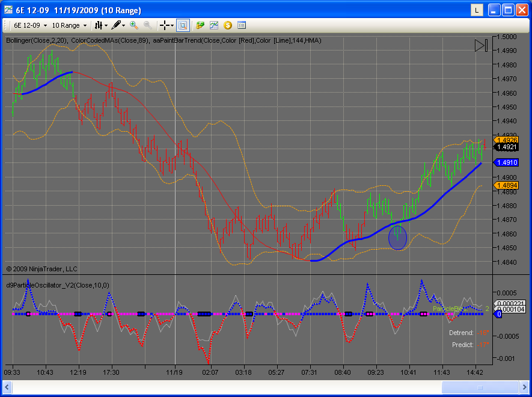Select the crosshair cursor icon
Screen dimensions: 532x397
coord(165,25)
